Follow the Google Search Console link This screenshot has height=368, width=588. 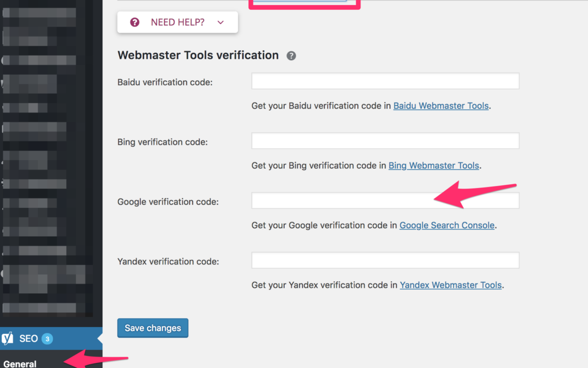click(447, 225)
